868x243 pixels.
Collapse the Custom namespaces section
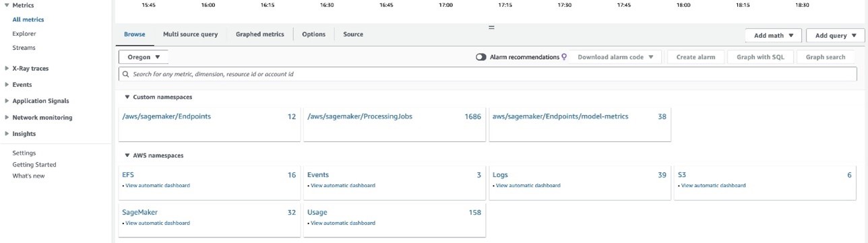coord(127,98)
